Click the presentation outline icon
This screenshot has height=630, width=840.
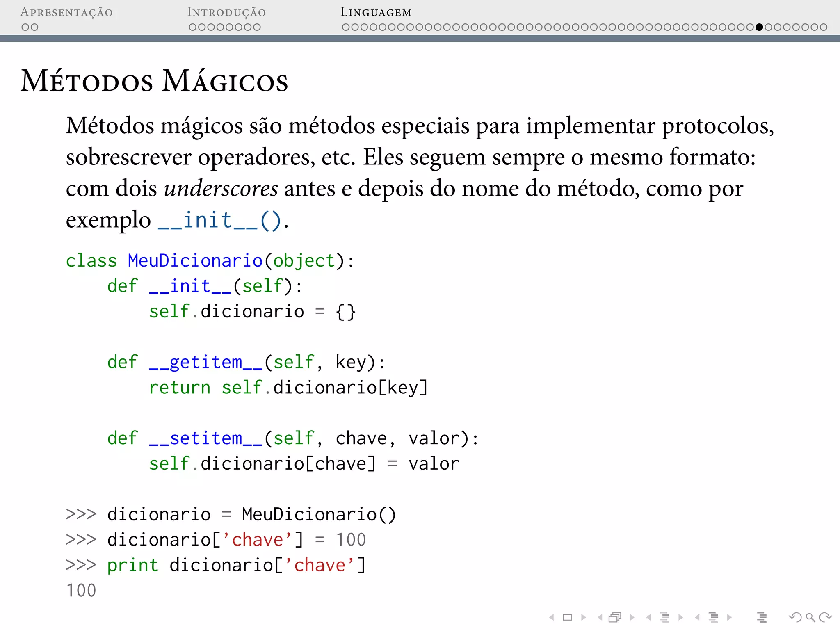(x=762, y=617)
